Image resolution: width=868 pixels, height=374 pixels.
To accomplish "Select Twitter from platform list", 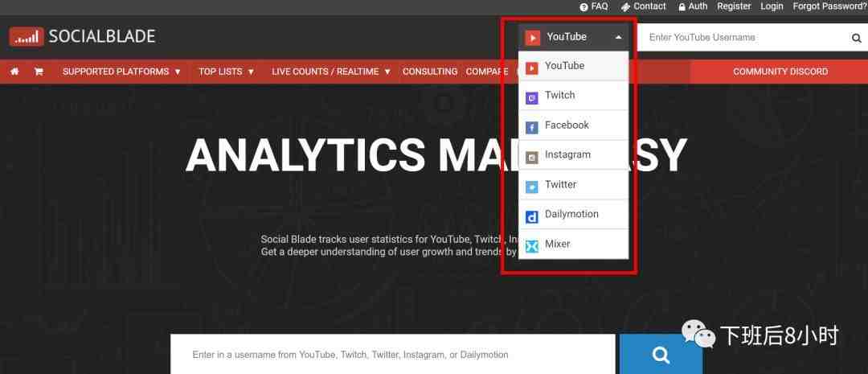I will click(574, 184).
